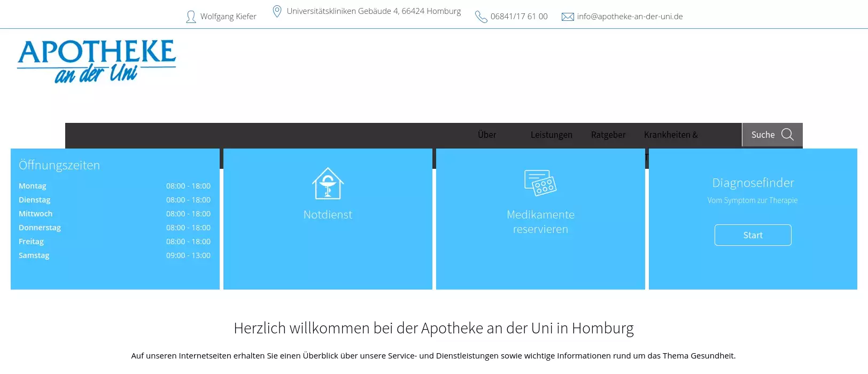Viewport: 868px width, 374px height.
Task: Click the person icon beside Wolfgang Kiefer
Action: tap(191, 17)
